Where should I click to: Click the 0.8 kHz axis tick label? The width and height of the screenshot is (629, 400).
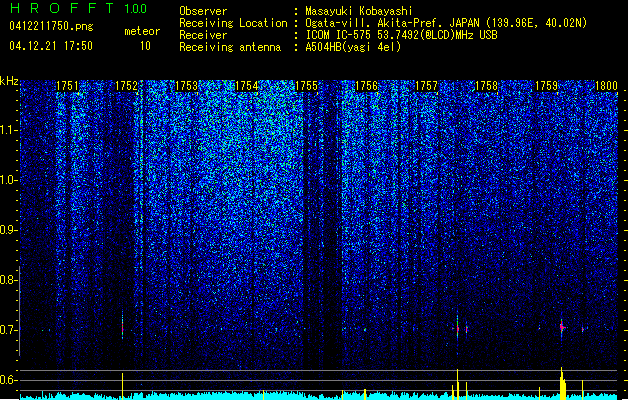click(7, 280)
